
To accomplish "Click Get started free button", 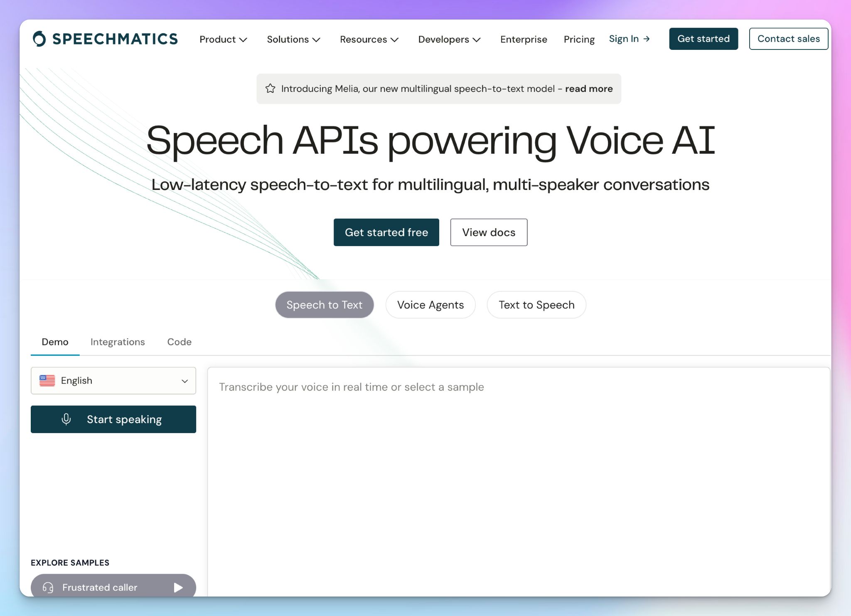I will pyautogui.click(x=386, y=232).
